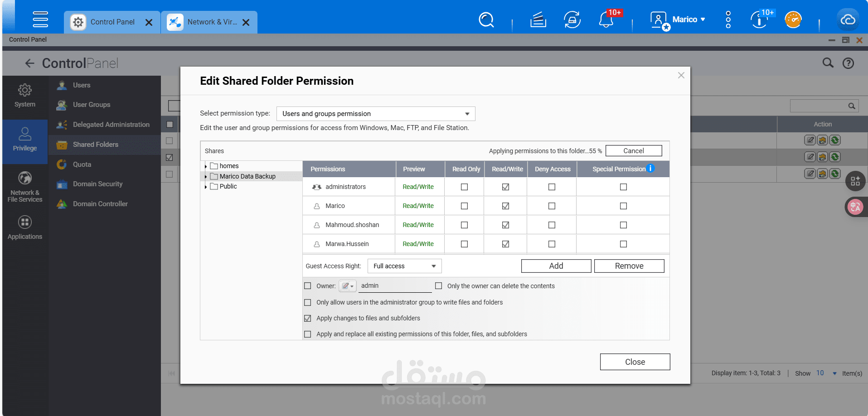
Task: Check Special Permission for Marwa.Hussein
Action: point(623,244)
